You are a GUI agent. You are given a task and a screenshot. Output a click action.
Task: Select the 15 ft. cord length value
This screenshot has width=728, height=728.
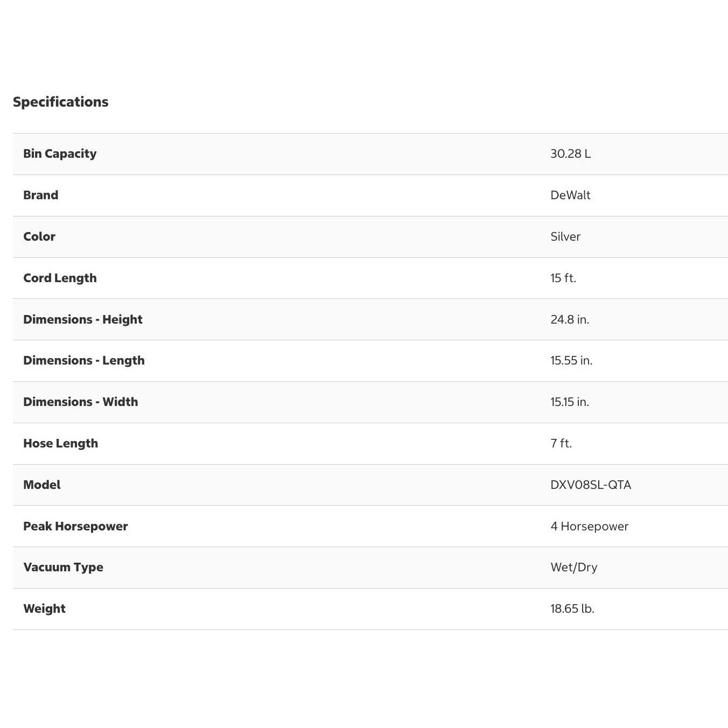coord(563,278)
